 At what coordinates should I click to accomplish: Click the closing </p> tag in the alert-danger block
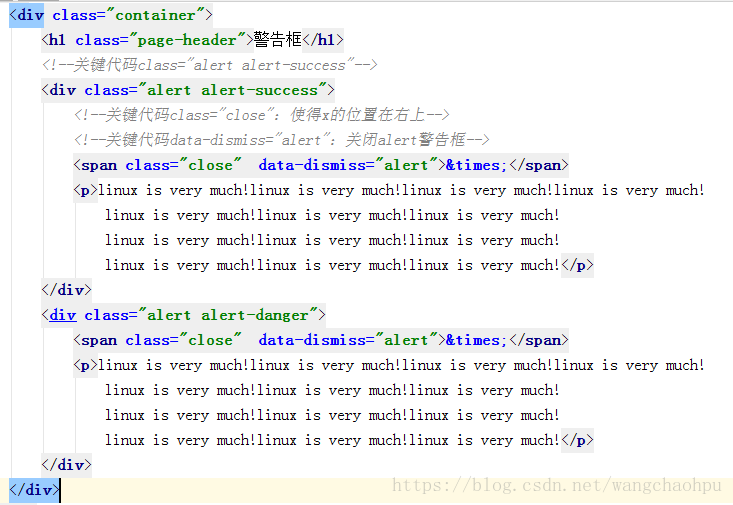coord(577,440)
